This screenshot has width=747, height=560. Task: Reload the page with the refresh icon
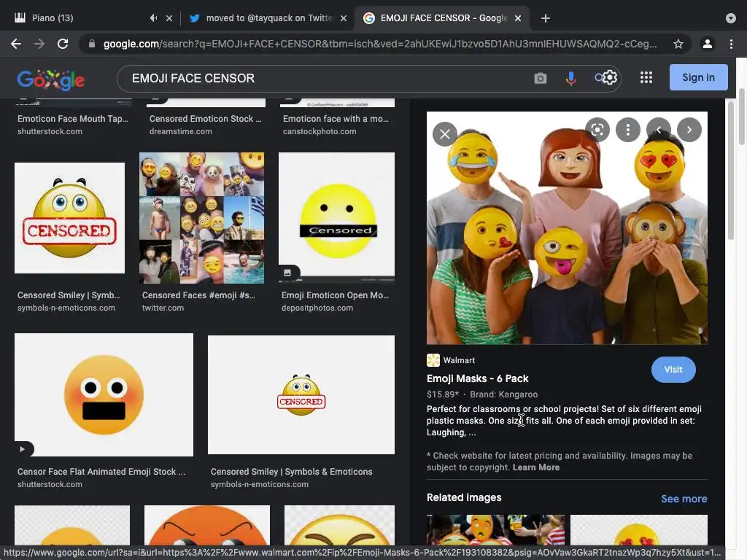pos(63,44)
